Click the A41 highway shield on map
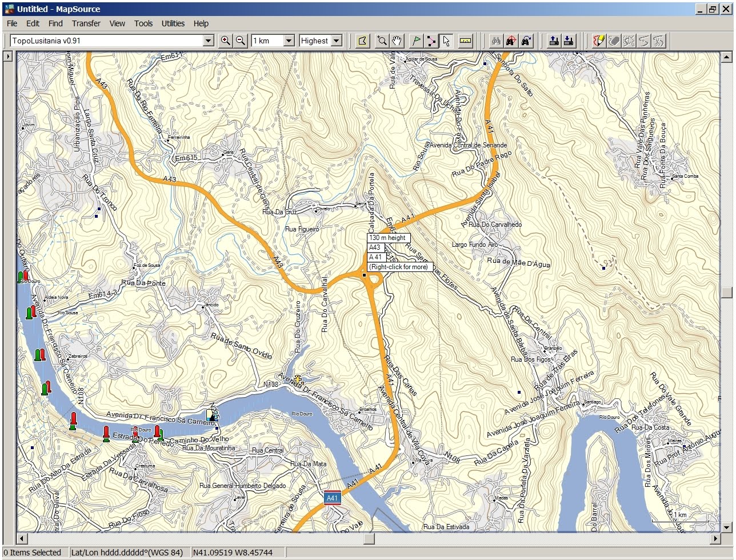Viewport: 736px width, 560px height. pos(332,498)
